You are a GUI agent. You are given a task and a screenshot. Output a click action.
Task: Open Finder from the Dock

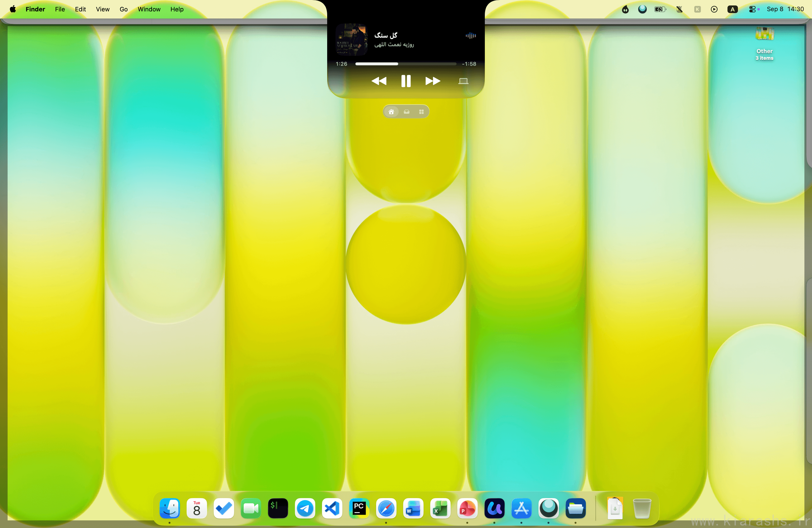[x=170, y=509]
